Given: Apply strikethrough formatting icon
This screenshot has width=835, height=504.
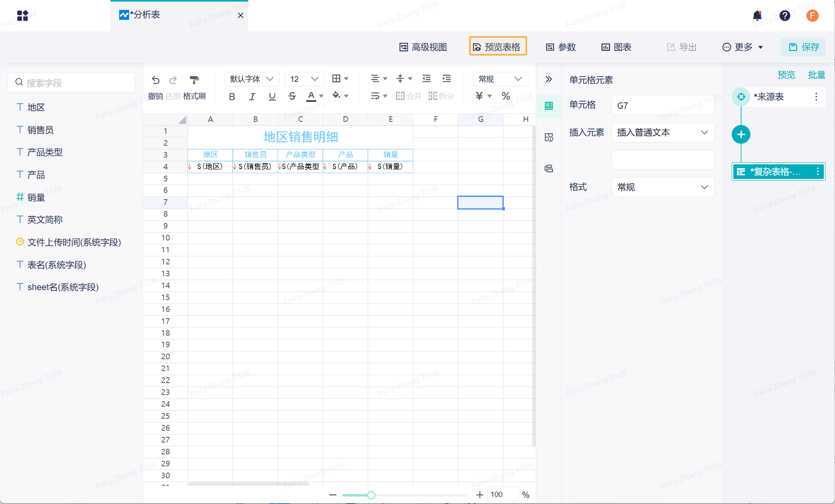Looking at the screenshot, I should pos(292,96).
